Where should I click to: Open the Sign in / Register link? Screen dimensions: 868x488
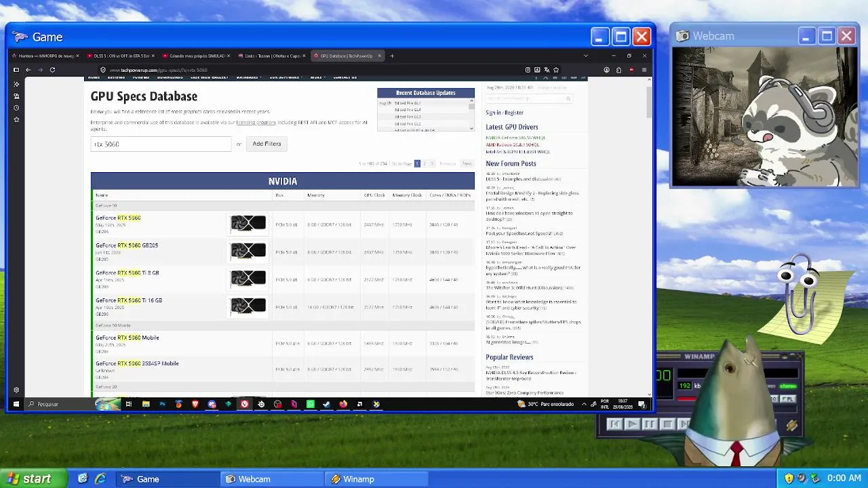coord(505,113)
